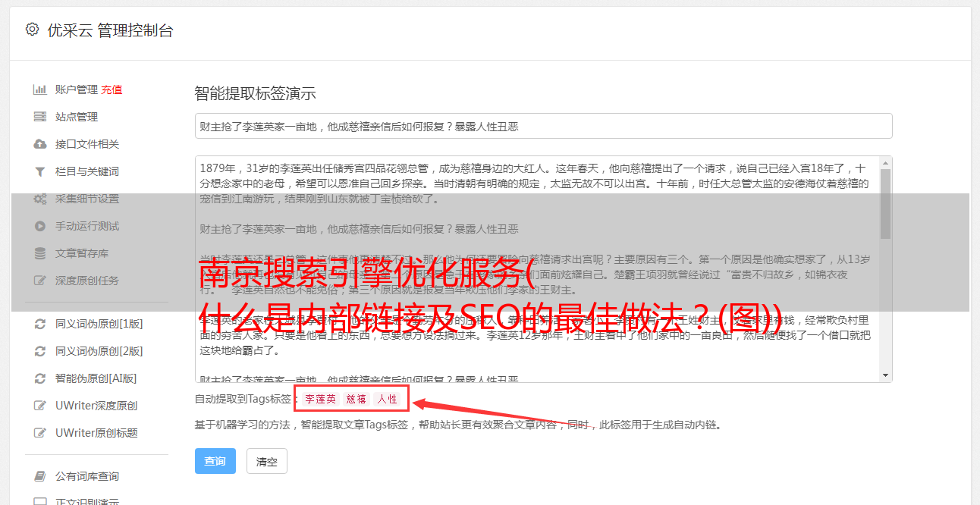Click the cloud upload icon for 接口文件相关
Screen dimensions: 980x505
tap(39, 144)
